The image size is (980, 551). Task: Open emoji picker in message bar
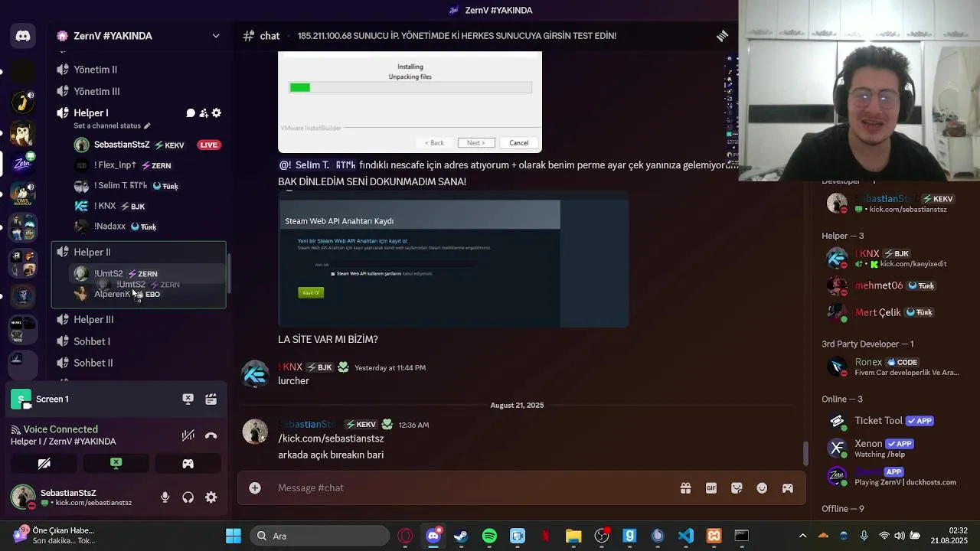click(762, 488)
